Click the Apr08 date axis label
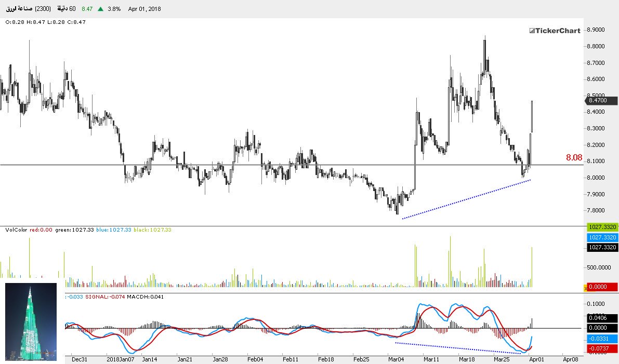This screenshot has width=619, height=364. pyautogui.click(x=571, y=359)
